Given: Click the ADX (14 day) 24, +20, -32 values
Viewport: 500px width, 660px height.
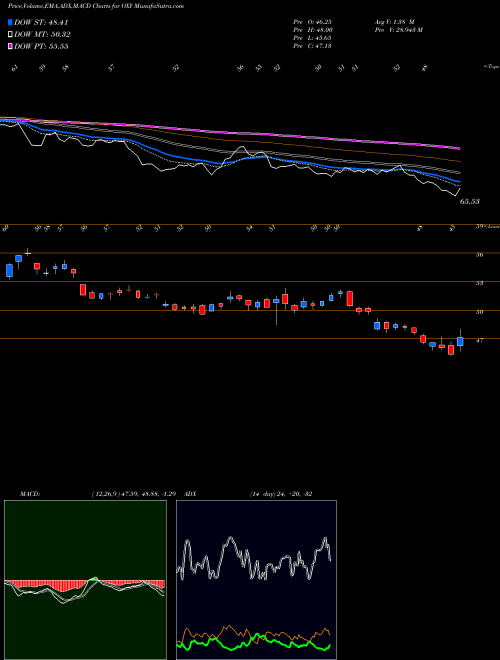Looking at the screenshot, I should point(281,494).
